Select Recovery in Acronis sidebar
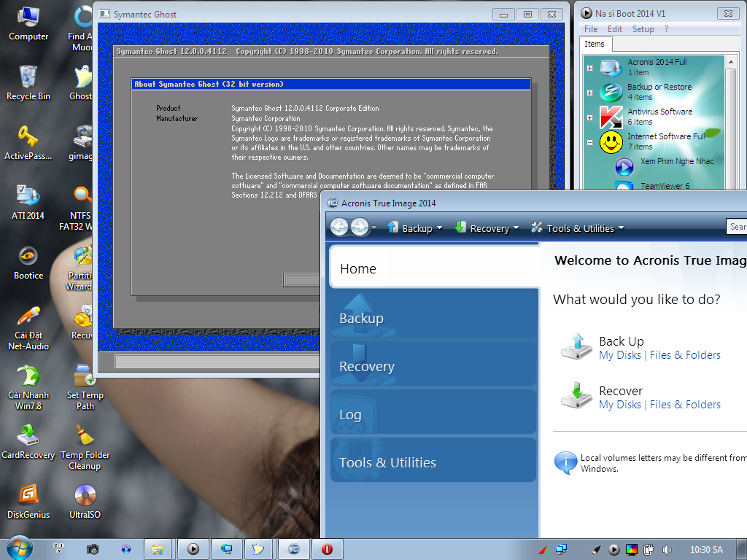 pyautogui.click(x=433, y=365)
